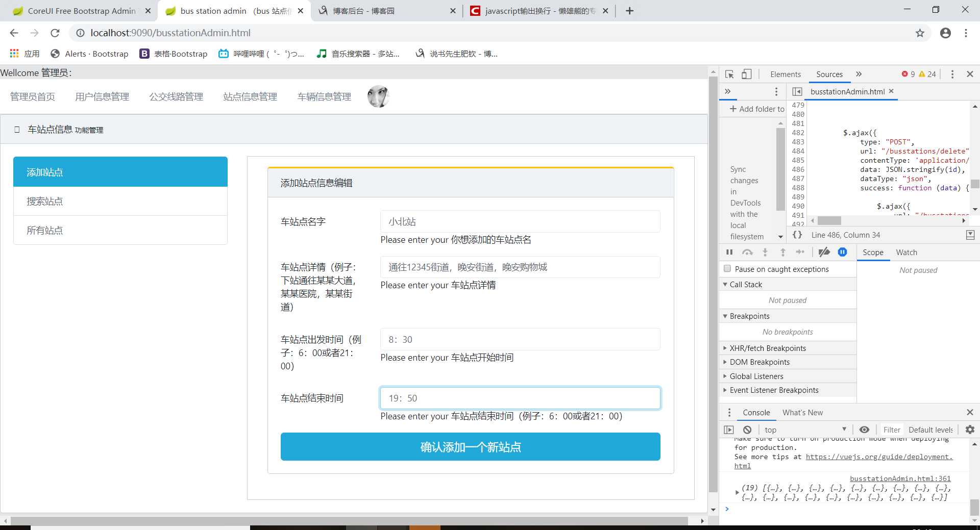The width and height of the screenshot is (980, 530).
Task: Open the 公交线路管理 nav menu
Action: (x=176, y=96)
